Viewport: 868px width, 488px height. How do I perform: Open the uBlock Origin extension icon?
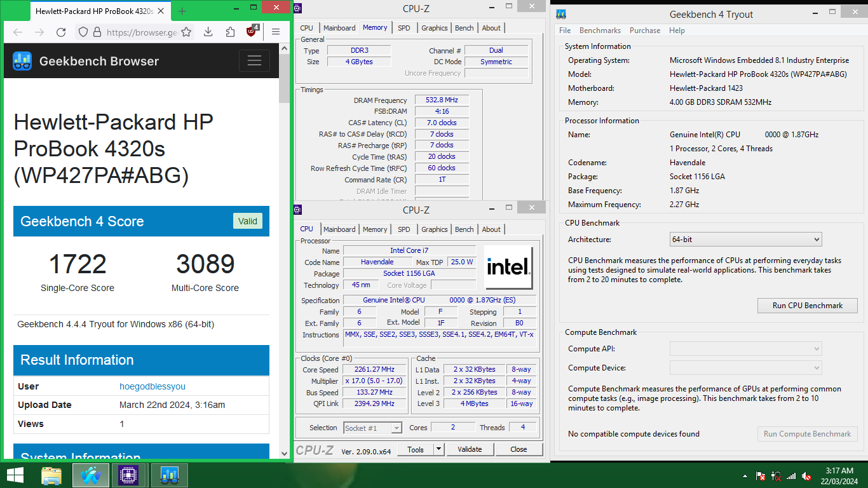tap(252, 32)
